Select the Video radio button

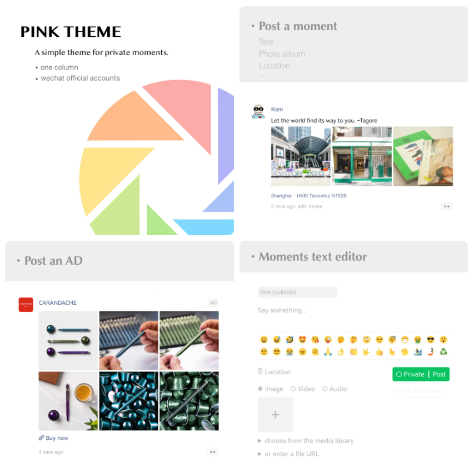click(x=293, y=389)
